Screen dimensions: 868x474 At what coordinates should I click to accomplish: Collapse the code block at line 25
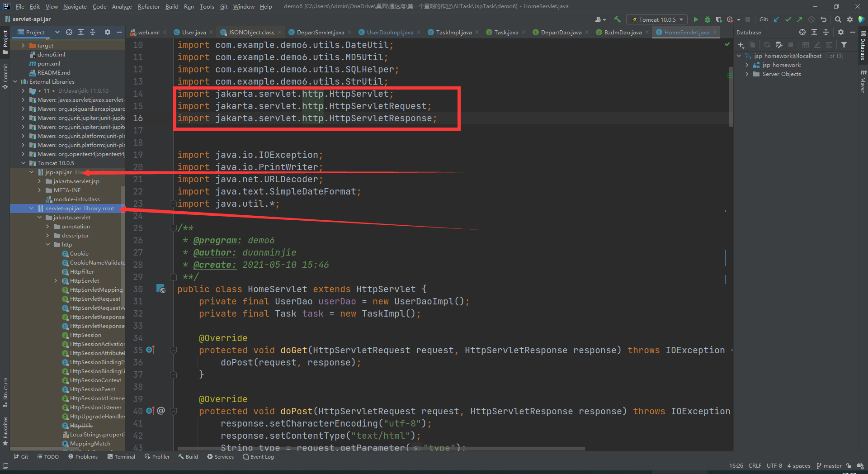coord(173,228)
